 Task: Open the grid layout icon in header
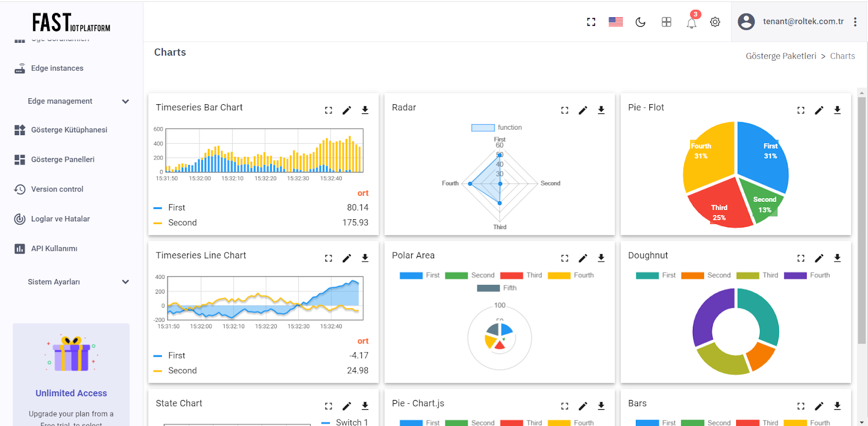tap(667, 22)
